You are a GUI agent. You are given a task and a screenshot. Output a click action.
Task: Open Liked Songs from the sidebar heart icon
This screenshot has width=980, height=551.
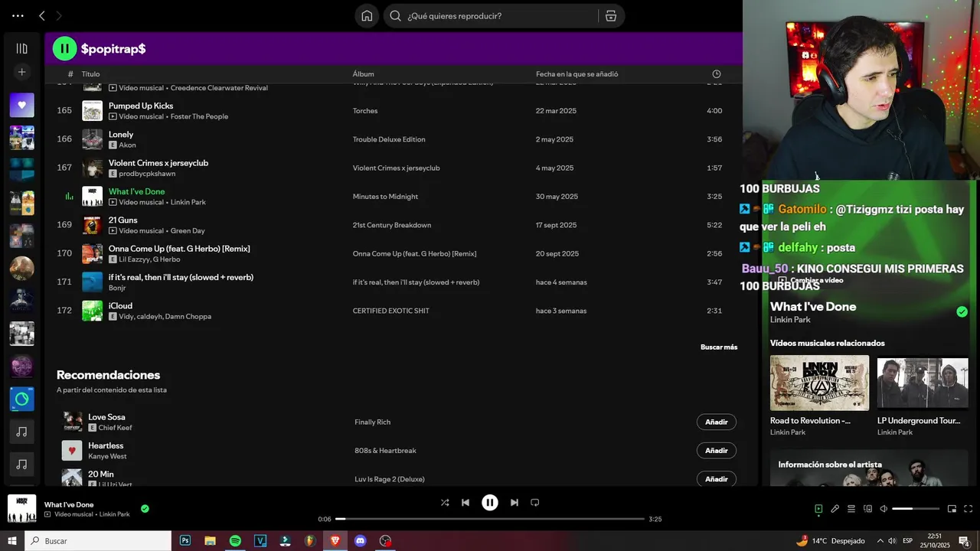click(x=21, y=105)
